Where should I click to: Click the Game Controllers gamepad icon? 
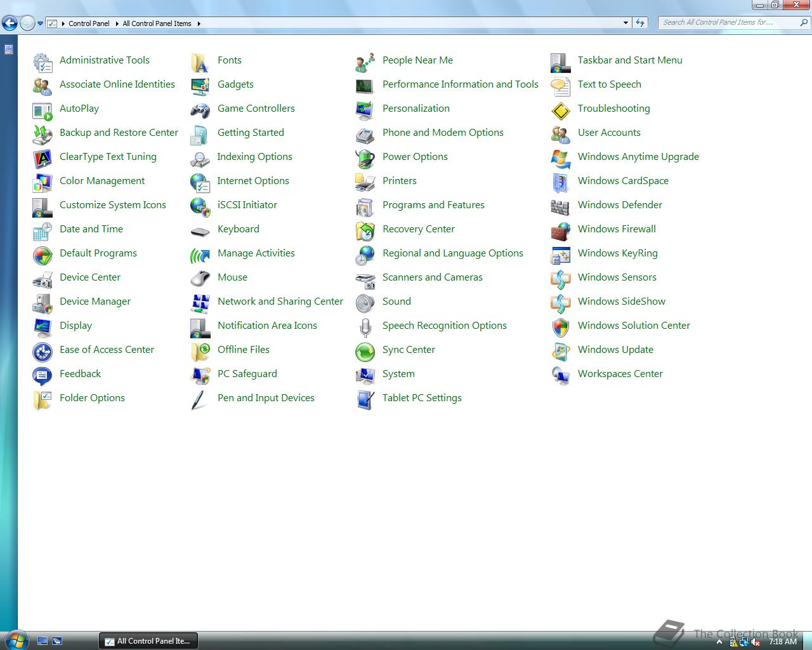pyautogui.click(x=200, y=110)
